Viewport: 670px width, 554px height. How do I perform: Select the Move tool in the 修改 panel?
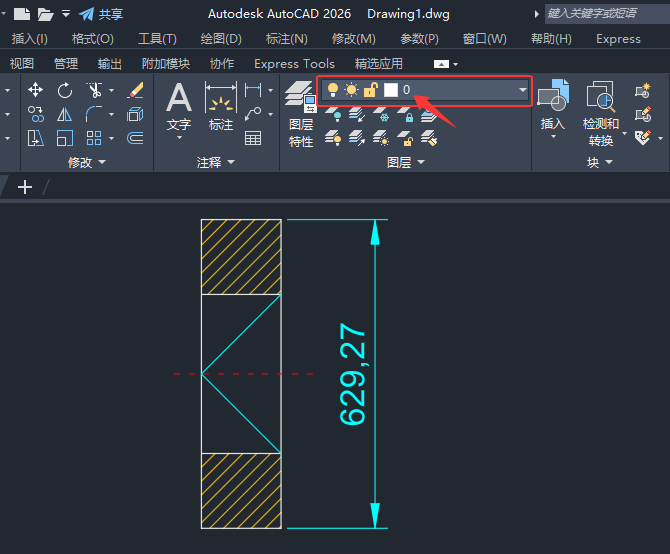pyautogui.click(x=35, y=90)
